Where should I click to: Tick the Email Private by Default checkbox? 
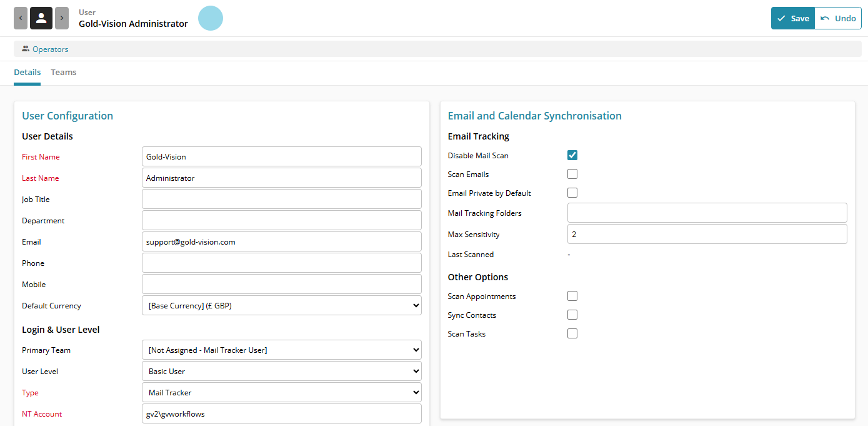tap(572, 193)
